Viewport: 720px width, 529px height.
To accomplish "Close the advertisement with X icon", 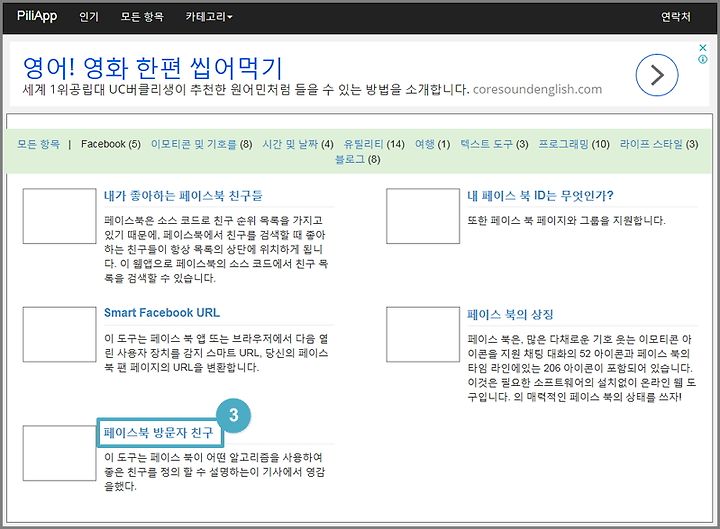I will click(703, 48).
